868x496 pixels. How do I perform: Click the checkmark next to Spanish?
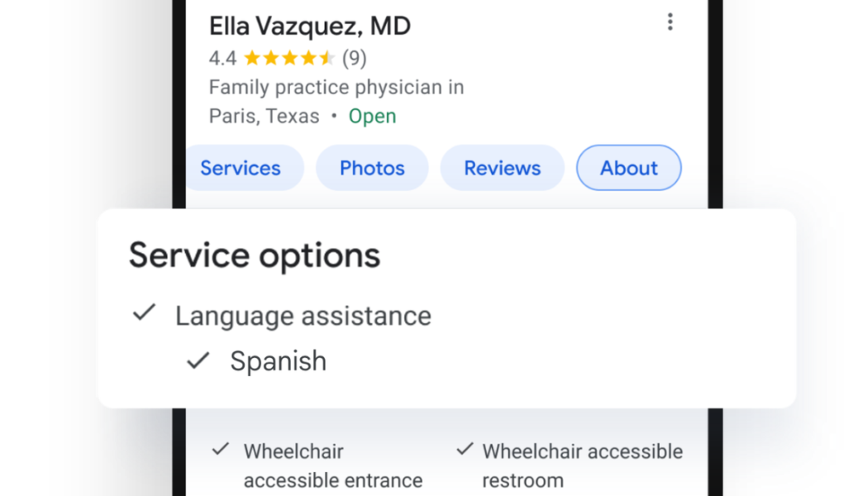(198, 360)
